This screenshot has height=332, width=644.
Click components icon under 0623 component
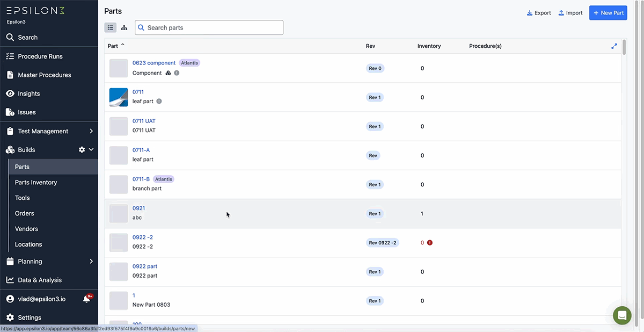(168, 73)
